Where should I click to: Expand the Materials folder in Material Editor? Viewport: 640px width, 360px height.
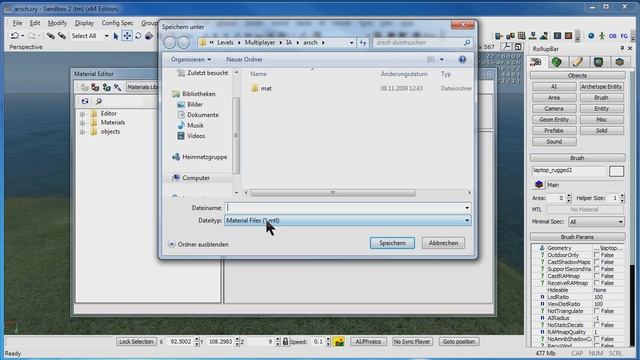82,123
